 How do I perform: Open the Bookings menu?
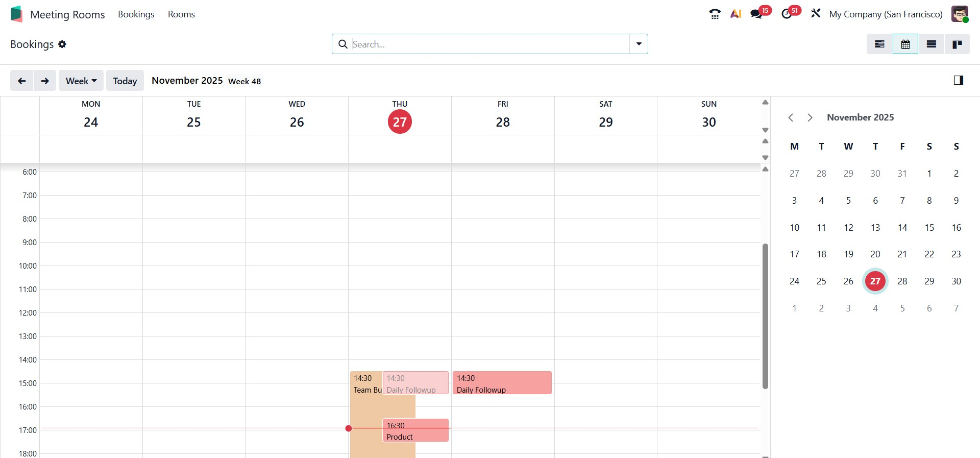tap(136, 14)
